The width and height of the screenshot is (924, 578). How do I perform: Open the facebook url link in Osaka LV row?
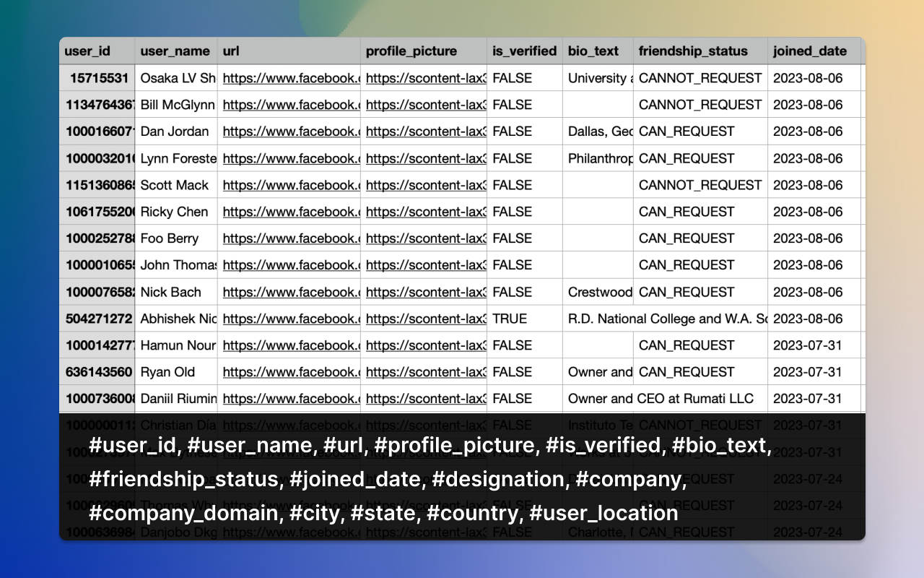[291, 78]
